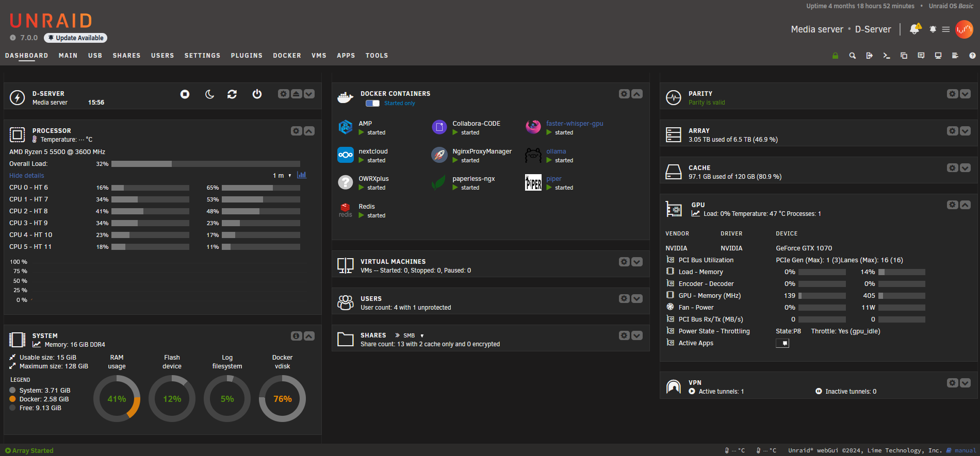Viewport: 980px width, 456px height.
Task: Collapse the GPU panel
Action: tap(965, 205)
